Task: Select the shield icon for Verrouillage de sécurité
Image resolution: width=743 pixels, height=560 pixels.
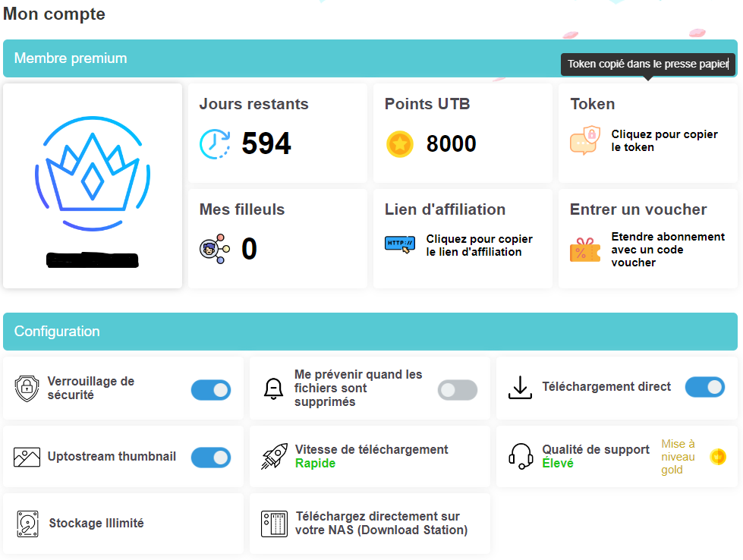Action: coord(27,388)
